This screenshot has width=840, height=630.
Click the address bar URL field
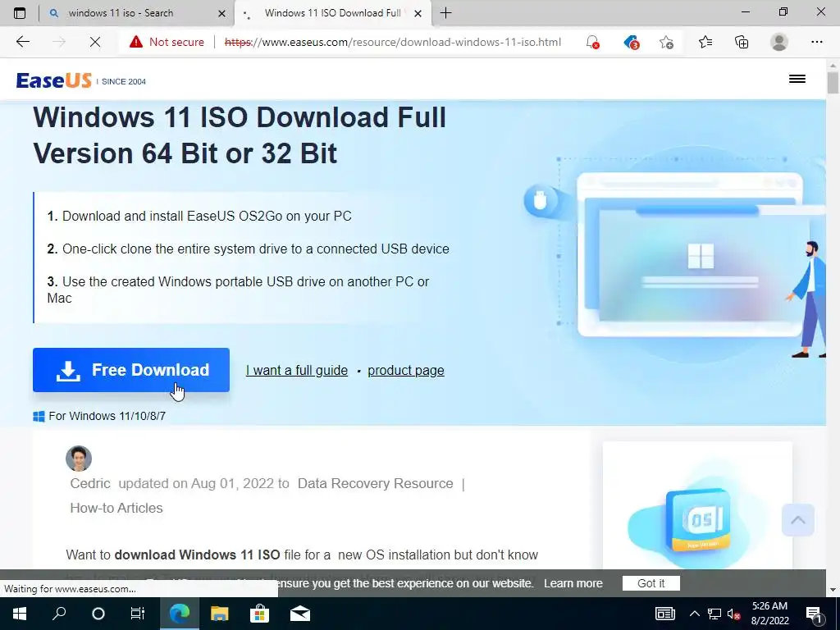pos(392,42)
